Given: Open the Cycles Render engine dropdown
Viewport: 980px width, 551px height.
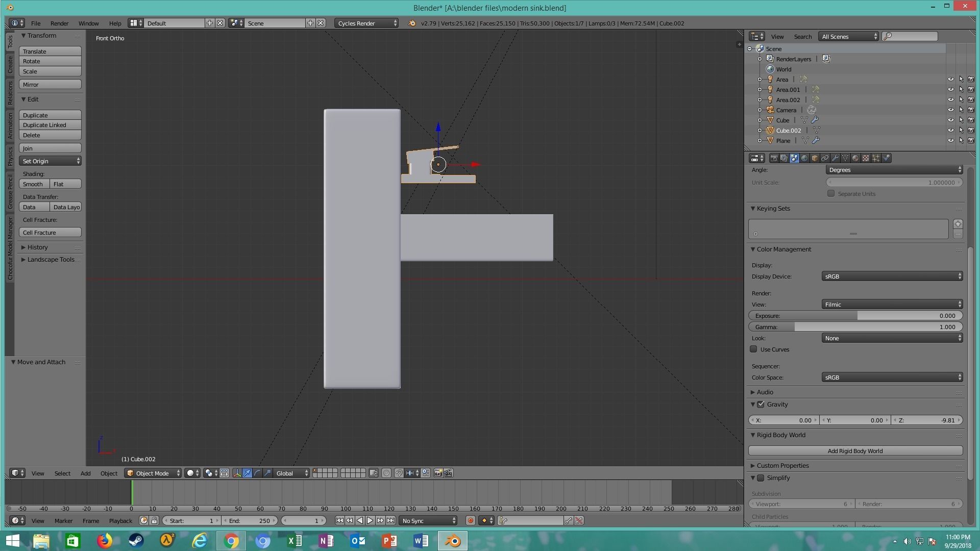Looking at the screenshot, I should click(366, 23).
